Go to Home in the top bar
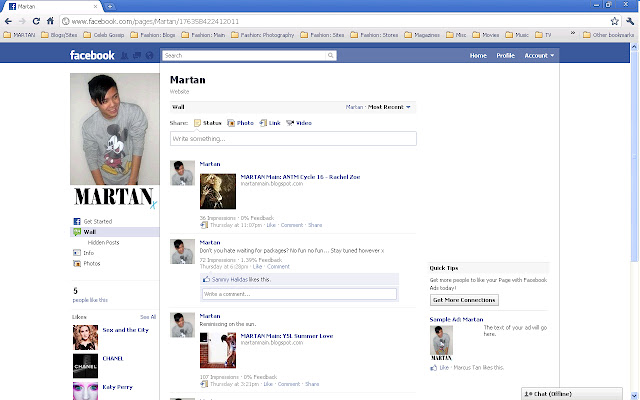Image resolution: width=640 pixels, height=400 pixels. coord(478,56)
